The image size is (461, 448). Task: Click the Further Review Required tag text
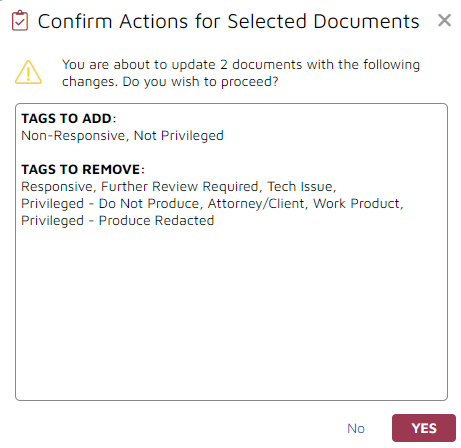click(x=180, y=187)
